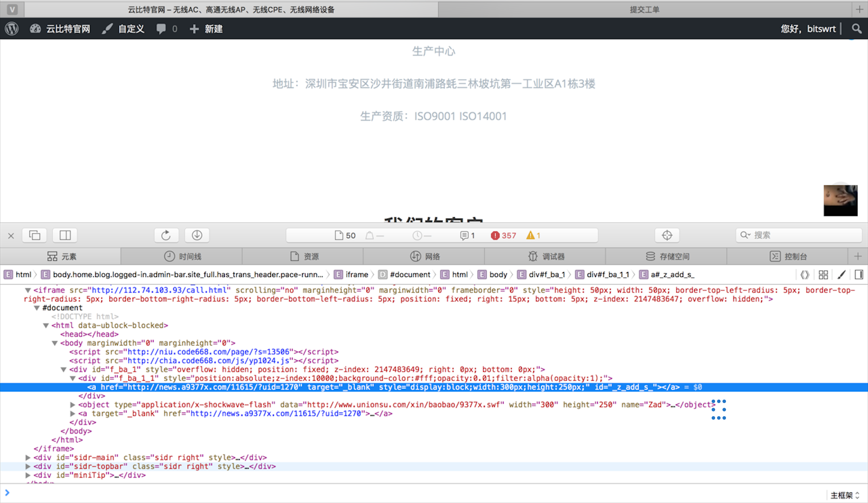
Task: Open the 时间线 timeline tab
Action: pos(182,257)
